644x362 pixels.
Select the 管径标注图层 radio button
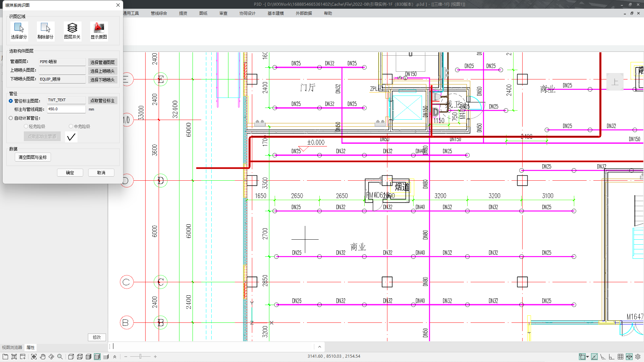click(x=11, y=101)
